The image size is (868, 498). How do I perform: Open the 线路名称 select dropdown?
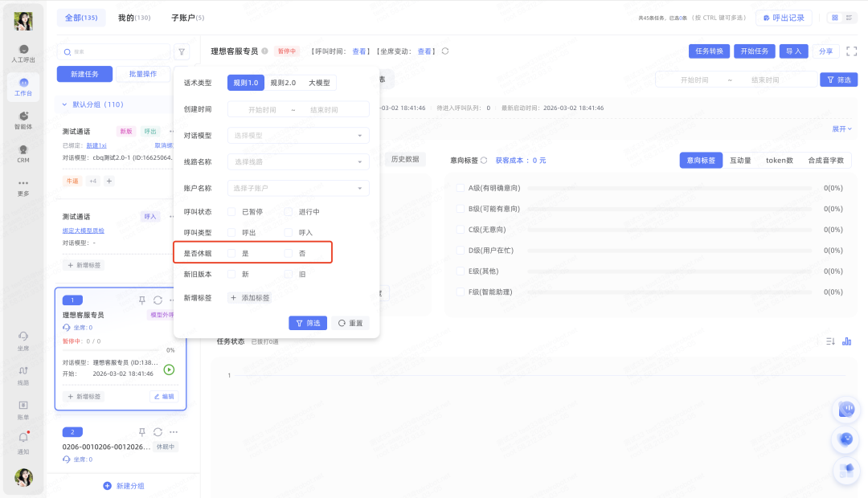(298, 162)
